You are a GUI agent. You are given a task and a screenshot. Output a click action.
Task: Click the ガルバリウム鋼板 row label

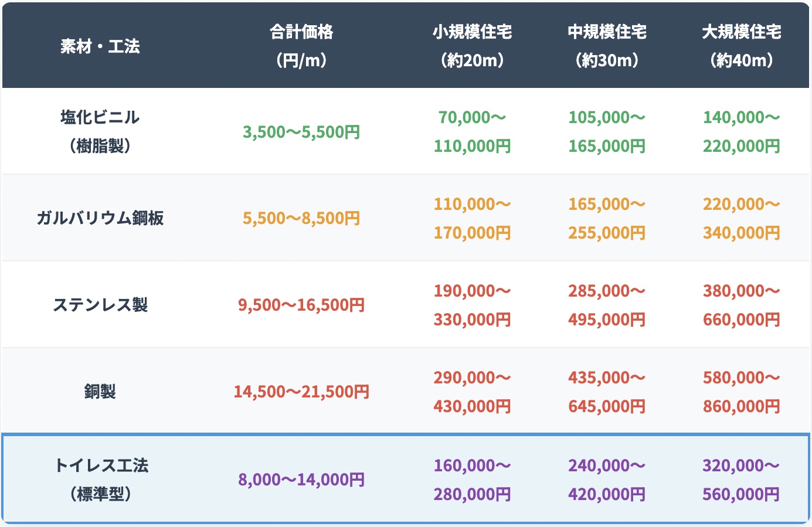[x=100, y=218]
